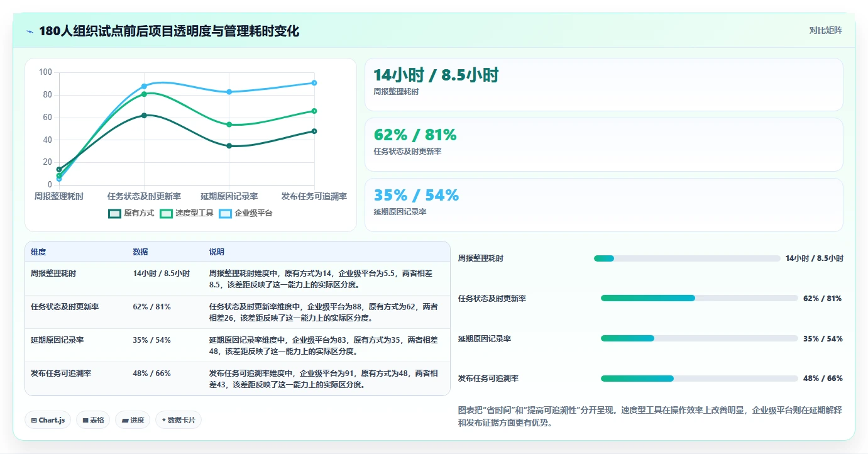Click the 发布任务可追溯率 label on the chart axis
Image resolution: width=868 pixels, height=454 pixels.
[x=314, y=197]
